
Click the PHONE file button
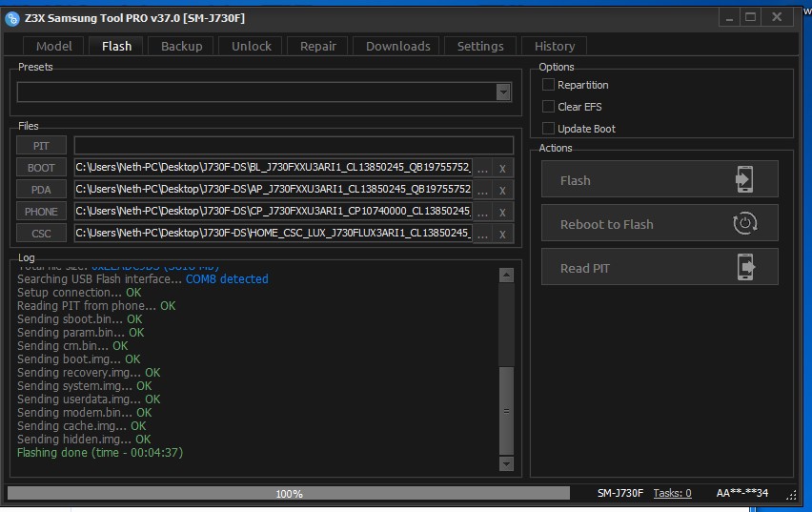(41, 212)
